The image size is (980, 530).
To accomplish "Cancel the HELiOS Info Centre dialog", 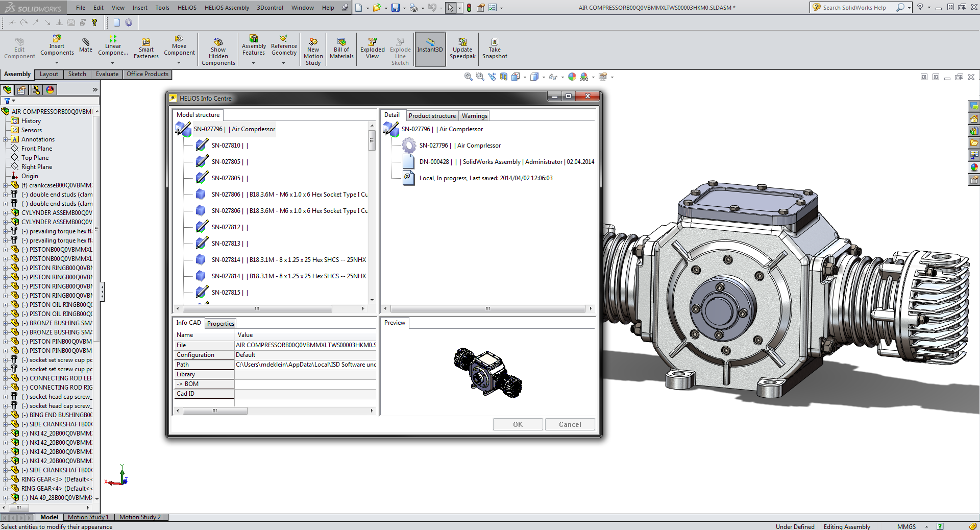I will (570, 424).
